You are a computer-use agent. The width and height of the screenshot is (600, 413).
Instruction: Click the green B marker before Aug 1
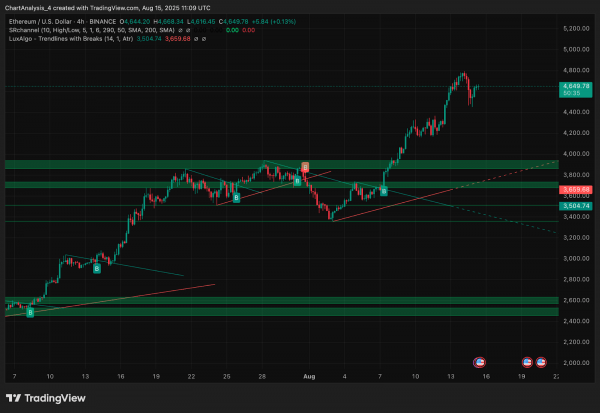297,181
